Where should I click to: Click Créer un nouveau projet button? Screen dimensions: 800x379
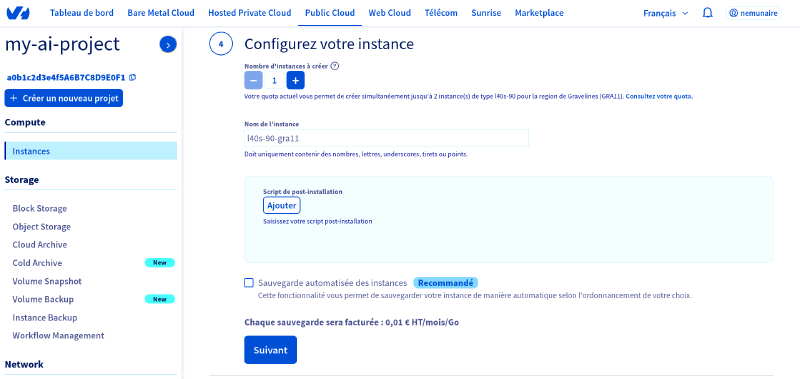click(x=64, y=98)
